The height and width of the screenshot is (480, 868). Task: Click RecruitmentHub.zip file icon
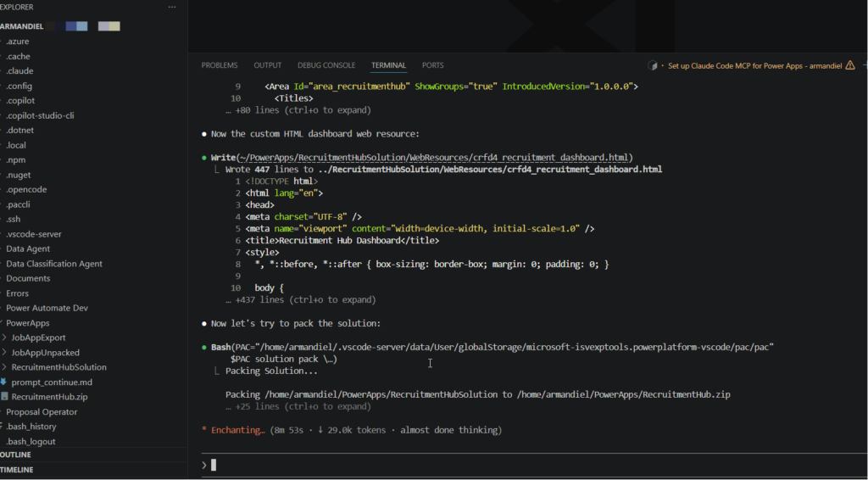4,396
